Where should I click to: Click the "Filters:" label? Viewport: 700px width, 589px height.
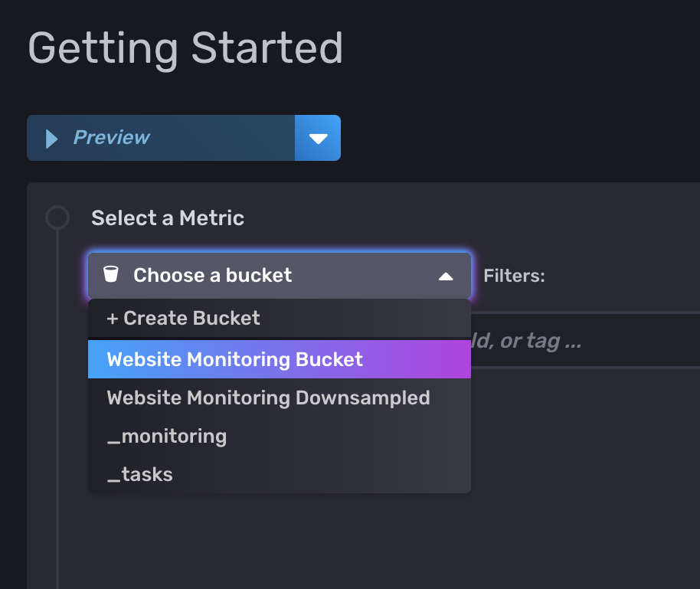(x=514, y=277)
